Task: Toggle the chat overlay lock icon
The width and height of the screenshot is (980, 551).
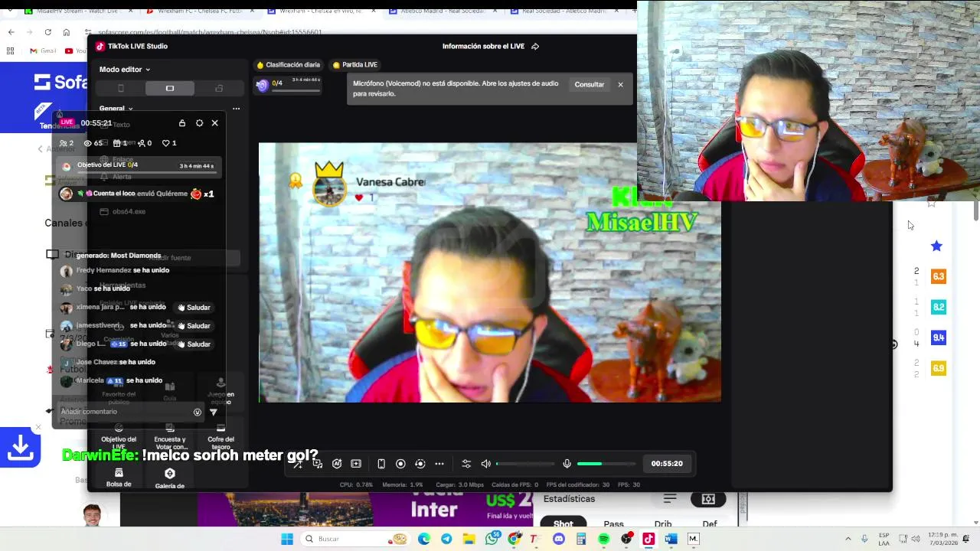Action: click(182, 122)
